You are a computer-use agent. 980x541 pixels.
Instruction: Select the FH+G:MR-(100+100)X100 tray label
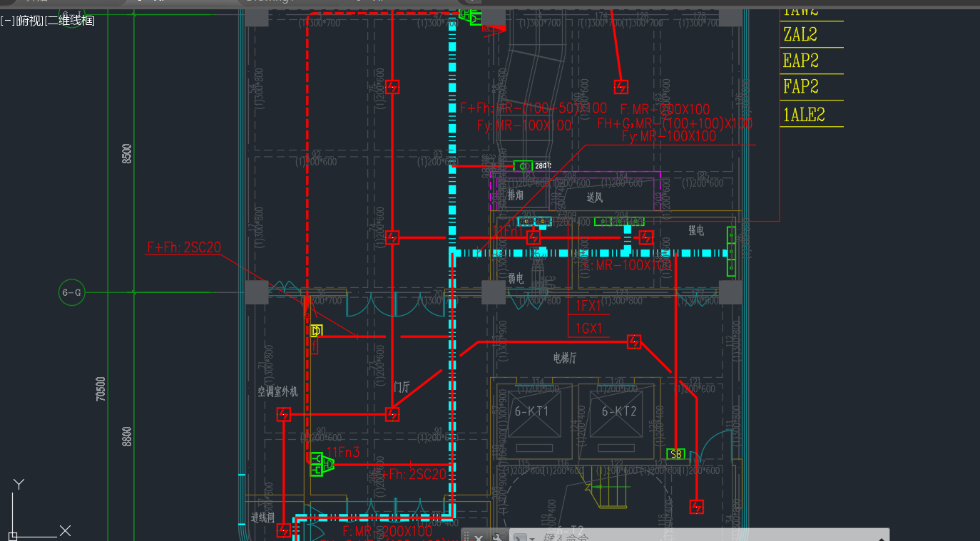(675, 123)
